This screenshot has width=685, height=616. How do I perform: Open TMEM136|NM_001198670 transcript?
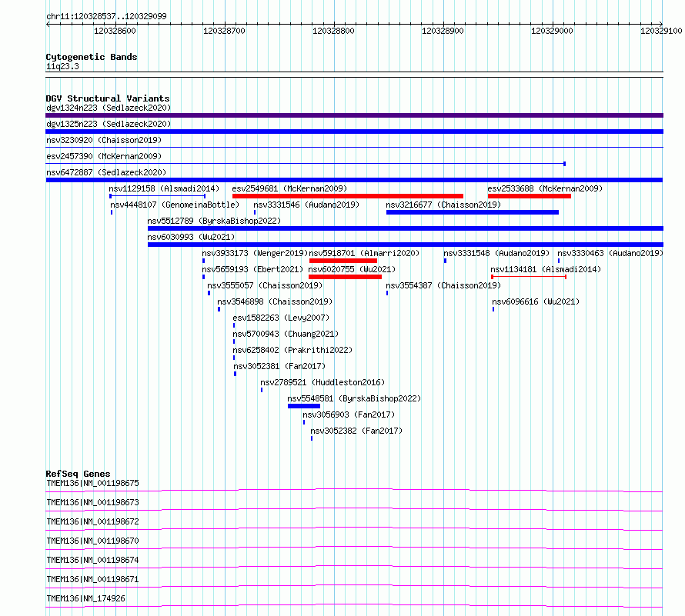[92, 541]
